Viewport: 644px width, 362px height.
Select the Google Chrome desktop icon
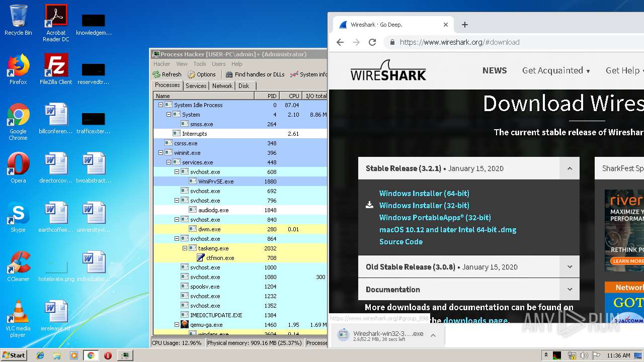pos(18,122)
